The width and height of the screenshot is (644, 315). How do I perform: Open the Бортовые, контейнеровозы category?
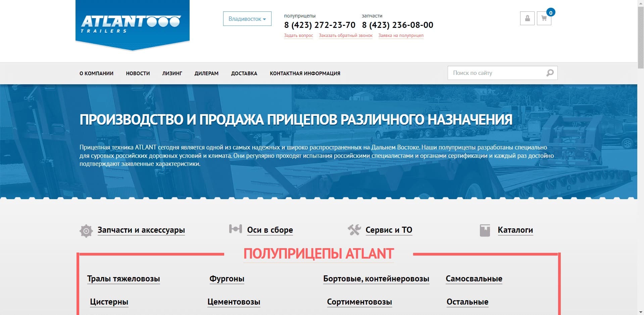point(376,279)
